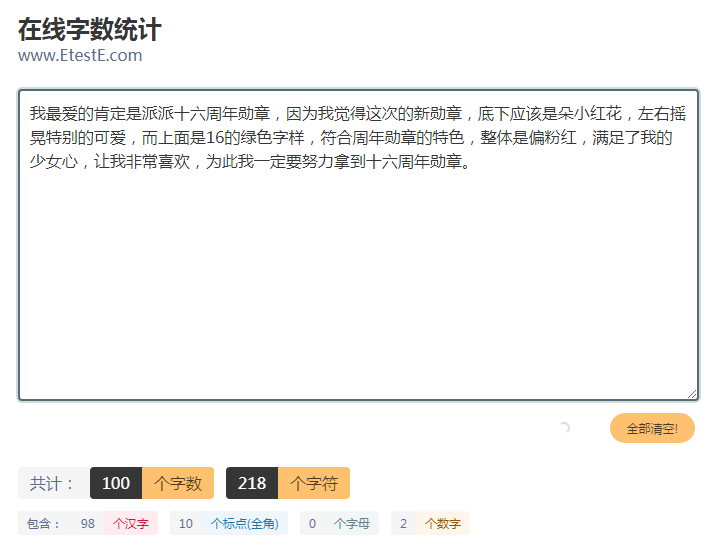
Task: Click the 个字数 label badge
Action: [x=178, y=483]
